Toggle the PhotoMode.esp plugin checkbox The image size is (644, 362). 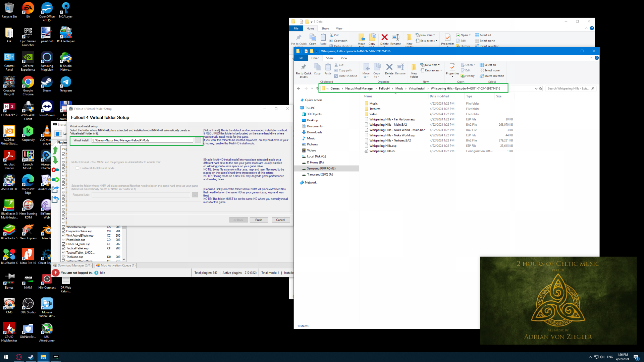63,240
